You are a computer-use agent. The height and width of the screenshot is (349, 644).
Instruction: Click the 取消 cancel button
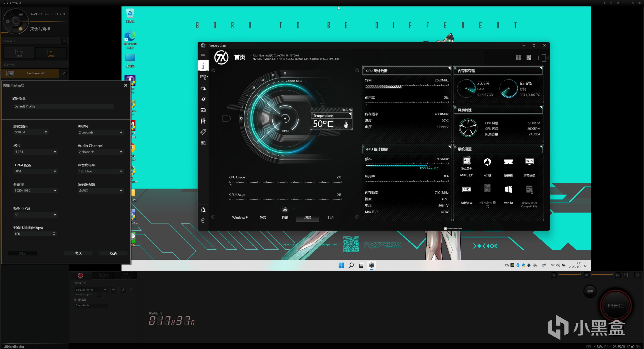click(x=113, y=253)
